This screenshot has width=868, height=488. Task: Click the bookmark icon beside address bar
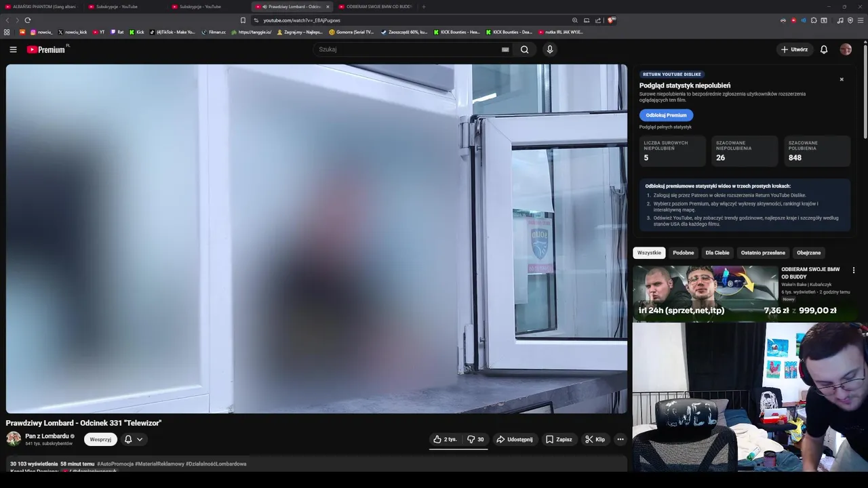243,20
